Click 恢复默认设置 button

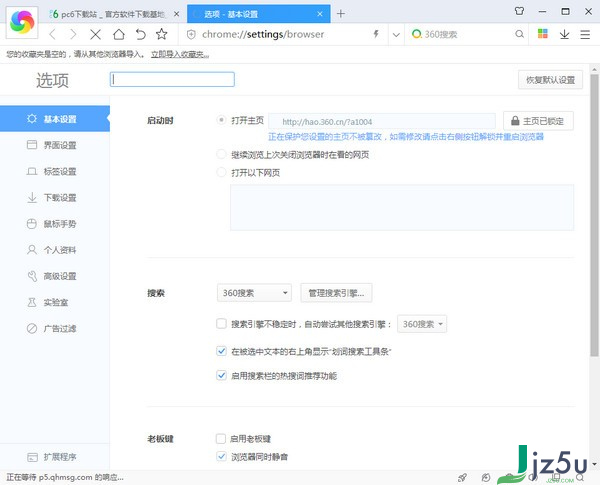[x=550, y=80]
